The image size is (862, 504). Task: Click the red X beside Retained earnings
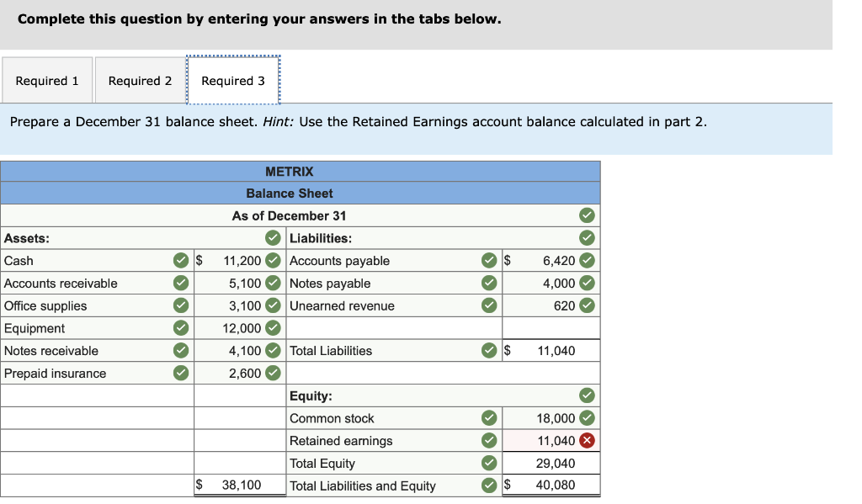point(588,440)
